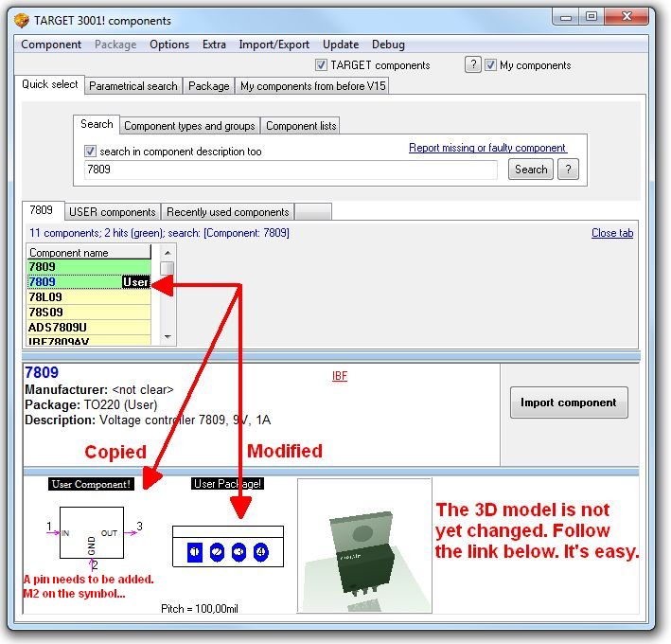Disable search in component description too
671x644 pixels.
point(91,152)
